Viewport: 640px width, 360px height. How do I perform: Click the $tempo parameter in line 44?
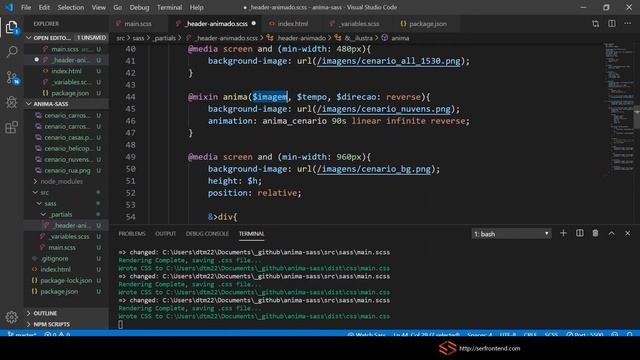(312, 97)
